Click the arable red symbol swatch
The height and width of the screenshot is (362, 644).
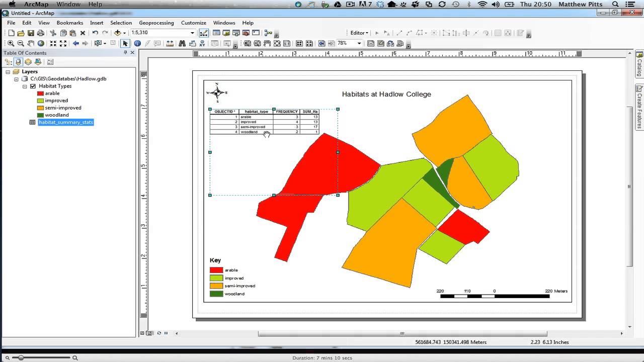[x=41, y=94]
